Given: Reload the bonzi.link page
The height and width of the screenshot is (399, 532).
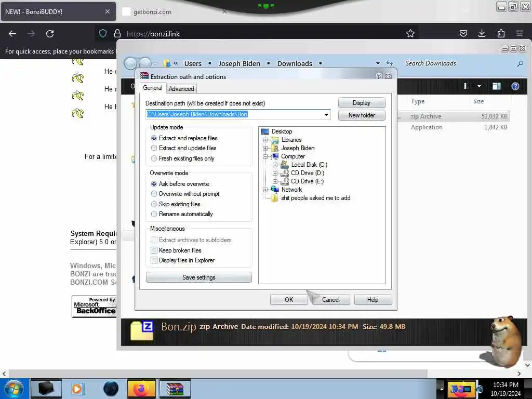Looking at the screenshot, I should pyautogui.click(x=50, y=34).
